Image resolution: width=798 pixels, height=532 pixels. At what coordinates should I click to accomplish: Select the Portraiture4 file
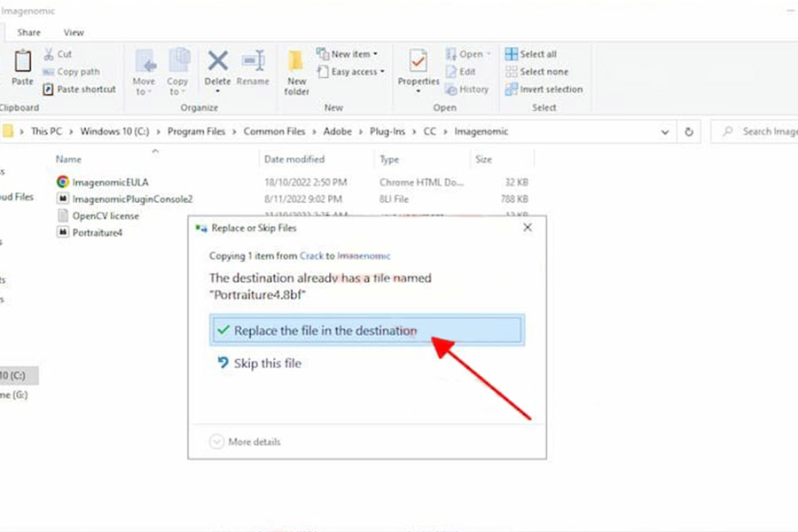(98, 232)
